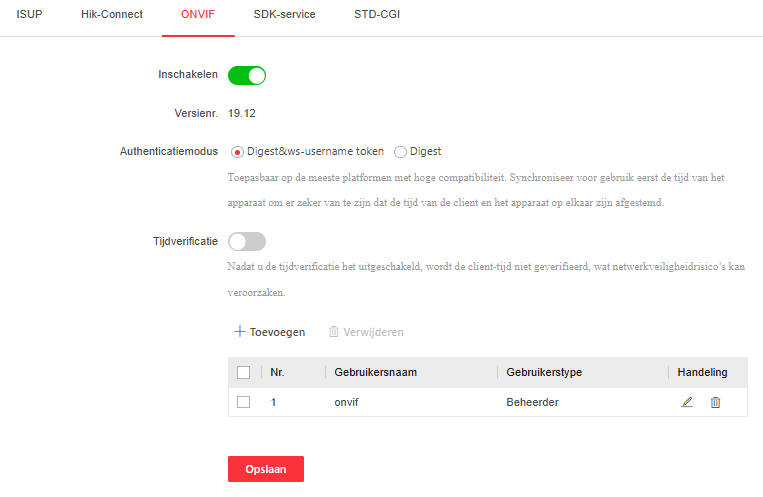The image size is (763, 497).
Task: Click the delete trash icon for onvif user
Action: click(715, 402)
